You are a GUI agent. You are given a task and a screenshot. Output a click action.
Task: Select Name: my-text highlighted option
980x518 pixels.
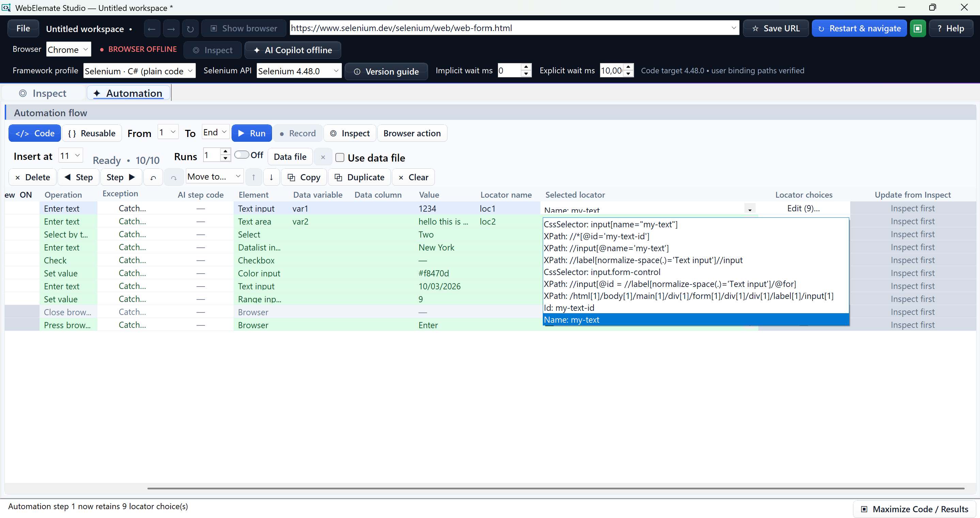pyautogui.click(x=696, y=320)
